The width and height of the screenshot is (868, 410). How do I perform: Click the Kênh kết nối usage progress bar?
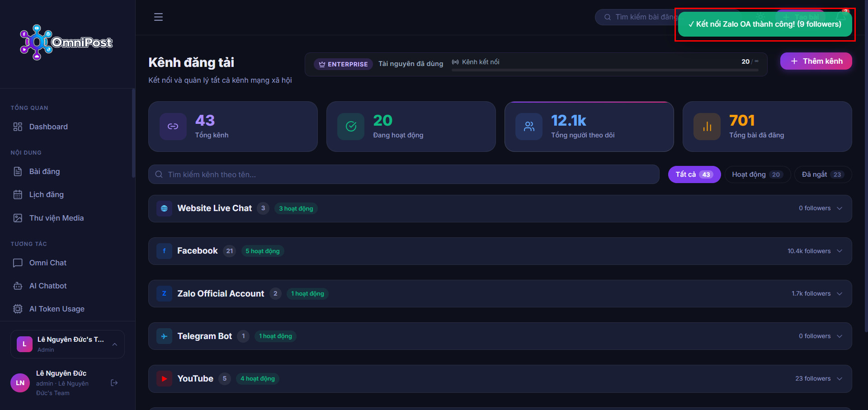[x=605, y=70]
